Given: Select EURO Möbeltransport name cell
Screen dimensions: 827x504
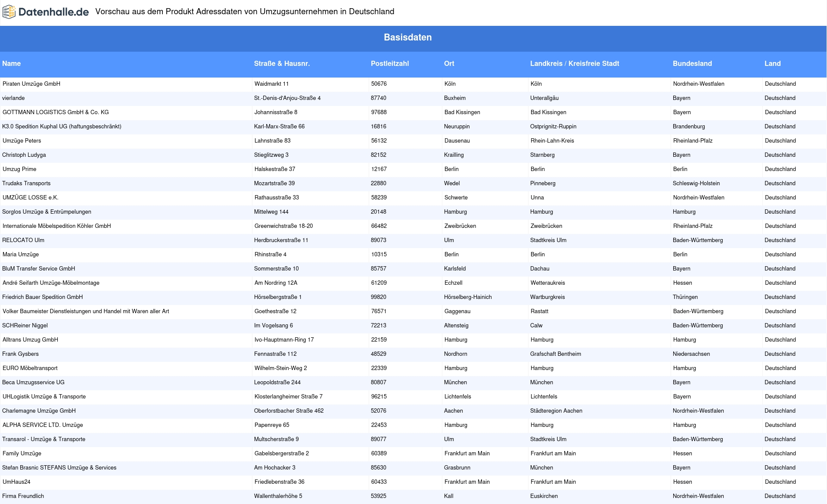Looking at the screenshot, I should pos(30,368).
